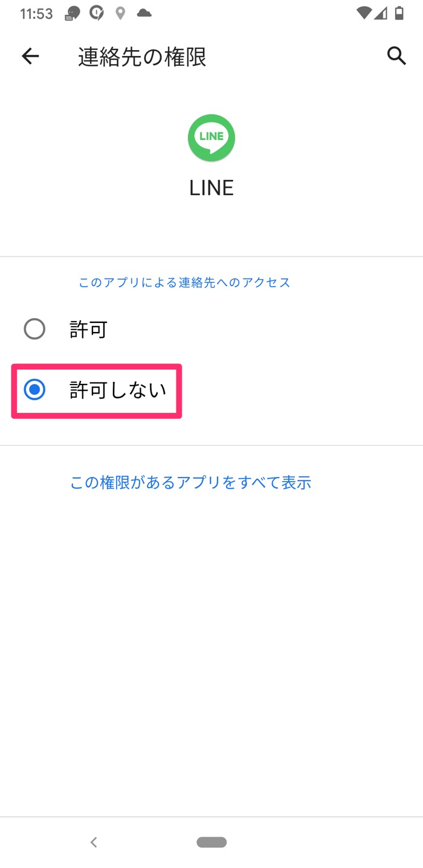Image resolution: width=423 pixels, height=868 pixels.
Task: Tap the cloud icon in the status bar
Action: 143,12
